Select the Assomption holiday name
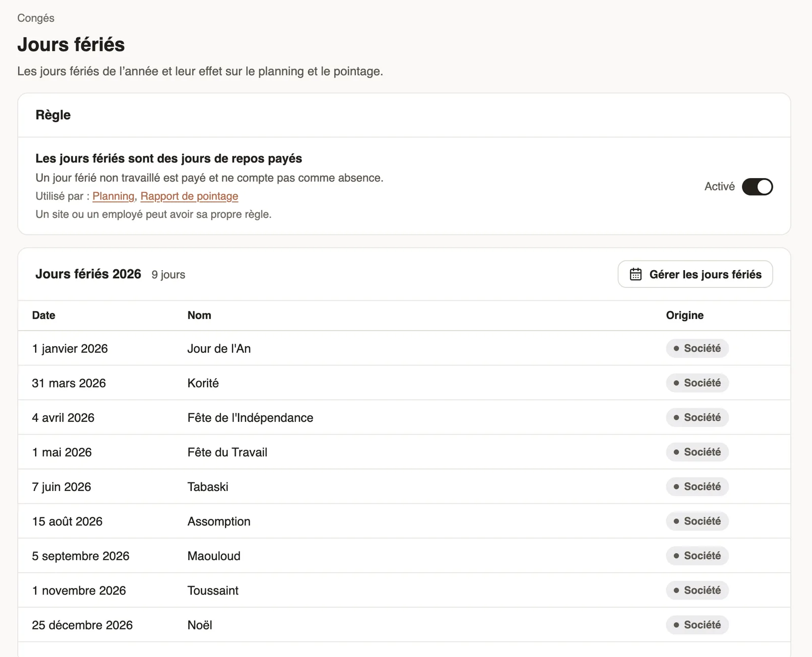 [x=219, y=521]
